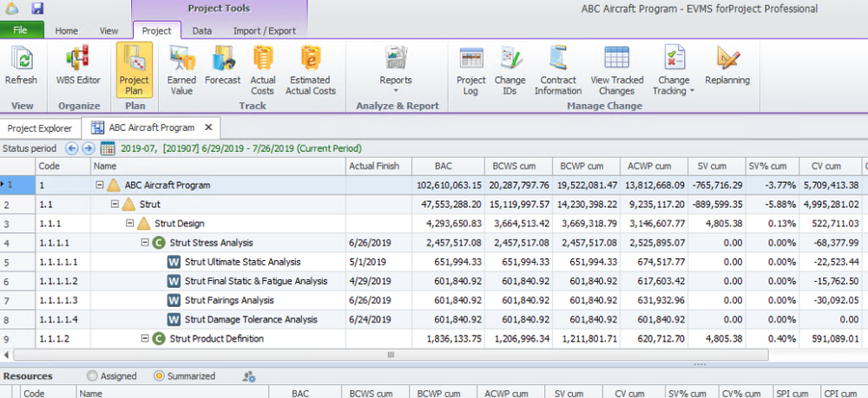Collapse the Strut Design node
This screenshot has width=868, height=398.
(129, 224)
